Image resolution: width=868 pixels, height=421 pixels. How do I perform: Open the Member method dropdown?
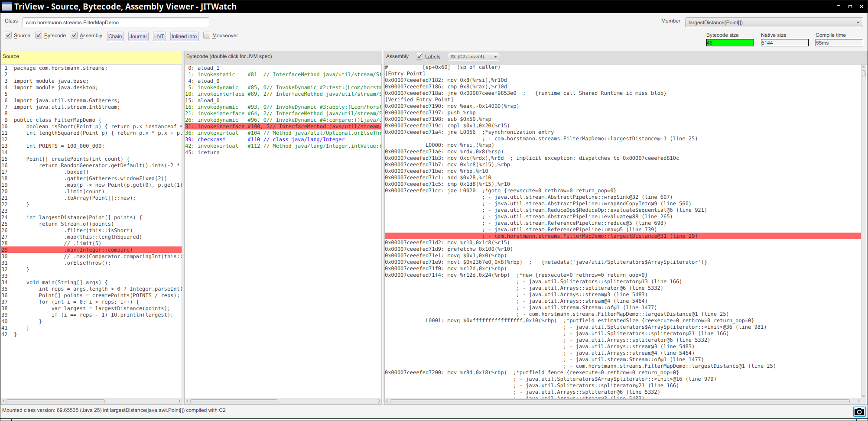774,23
